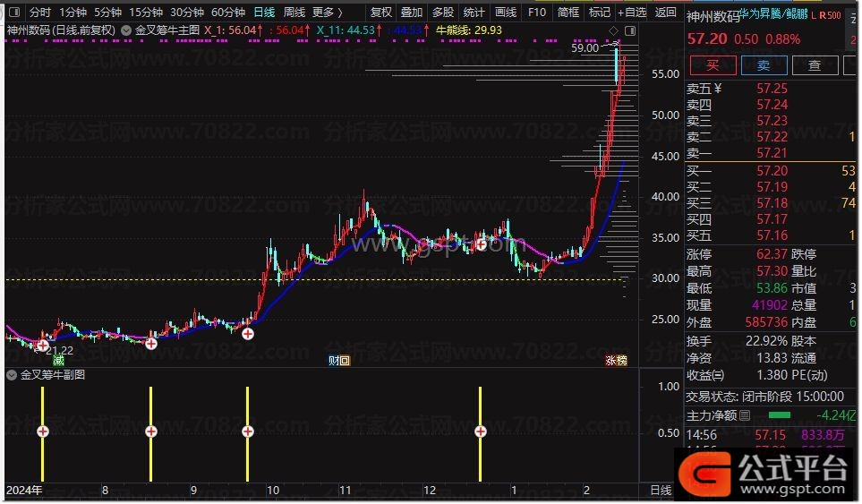
Task: Expand the 金叉筹牛副图 indicator dropdown
Action: pos(12,375)
